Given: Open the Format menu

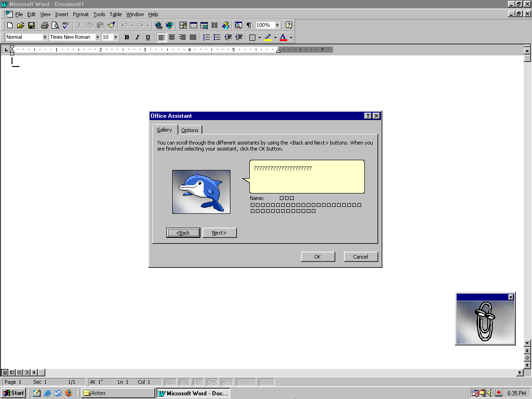Looking at the screenshot, I should [x=81, y=14].
